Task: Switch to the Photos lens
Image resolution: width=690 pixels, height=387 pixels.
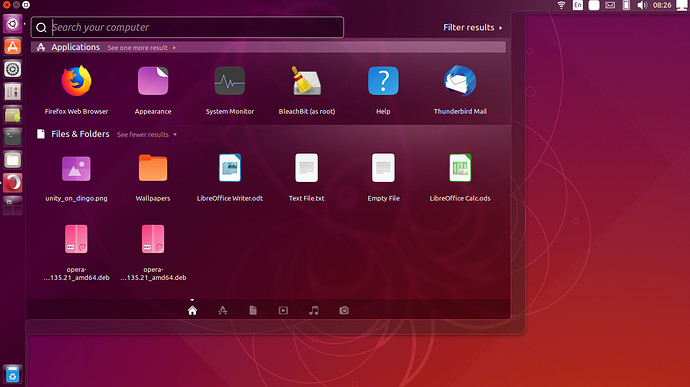Action: [x=344, y=310]
